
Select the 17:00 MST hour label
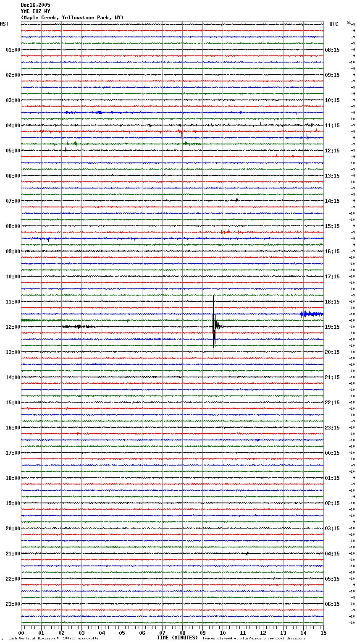click(13, 453)
